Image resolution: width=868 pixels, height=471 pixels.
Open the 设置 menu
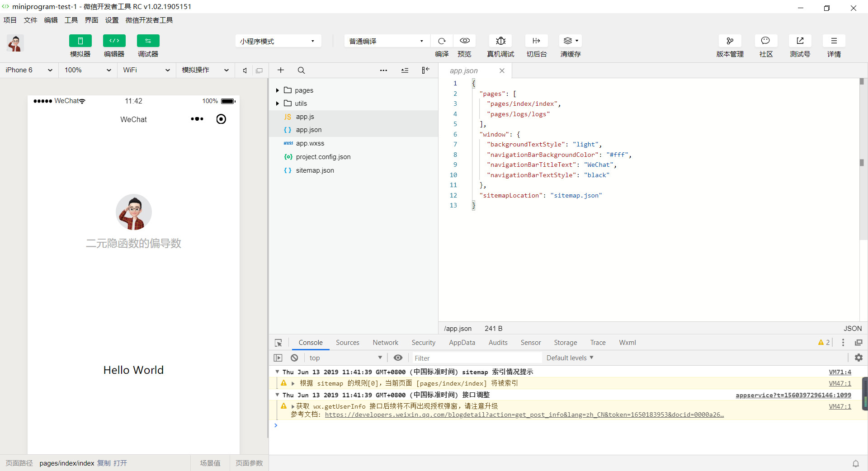pos(112,20)
